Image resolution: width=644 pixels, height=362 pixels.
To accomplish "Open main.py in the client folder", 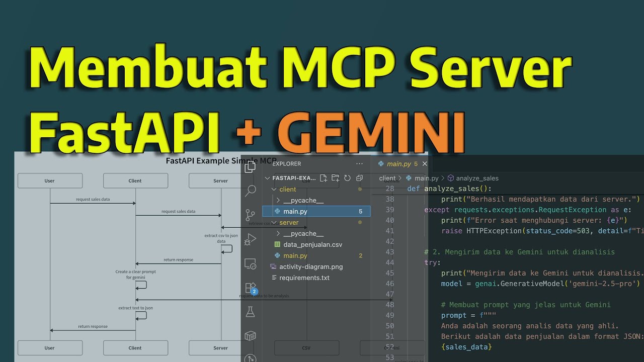I will (x=316, y=211).
